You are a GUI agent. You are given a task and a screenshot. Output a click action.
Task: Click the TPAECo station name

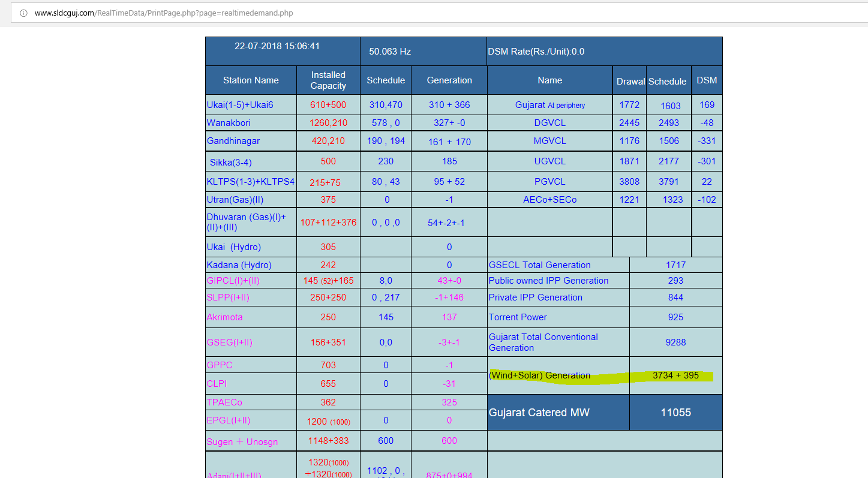tap(224, 402)
